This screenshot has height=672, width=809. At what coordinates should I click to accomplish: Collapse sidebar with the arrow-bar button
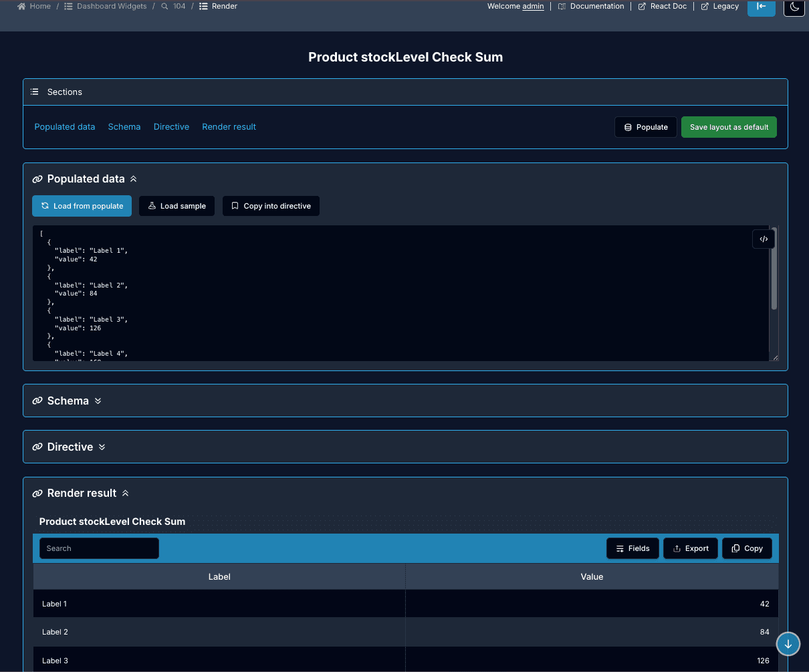pyautogui.click(x=761, y=7)
